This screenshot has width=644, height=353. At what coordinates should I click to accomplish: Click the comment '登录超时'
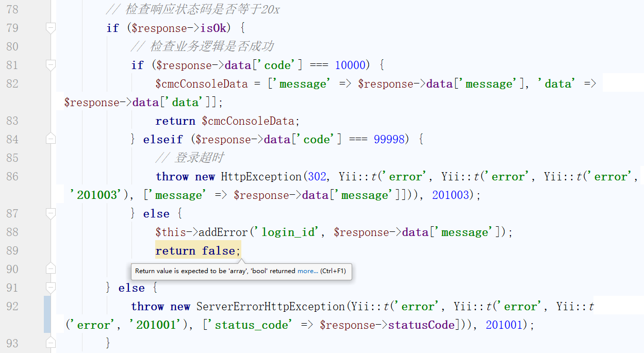[189, 158]
